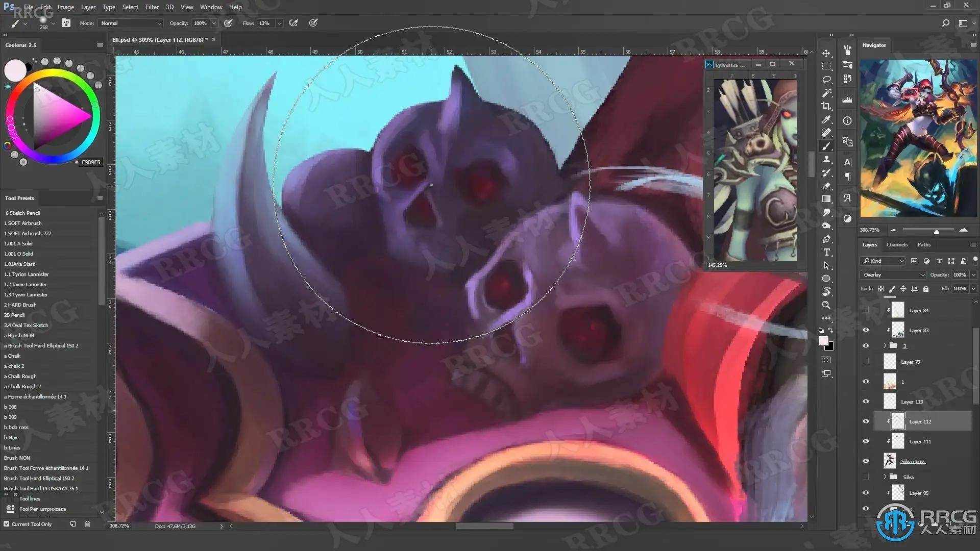Toggle the brush settings panel icon

pos(66,23)
